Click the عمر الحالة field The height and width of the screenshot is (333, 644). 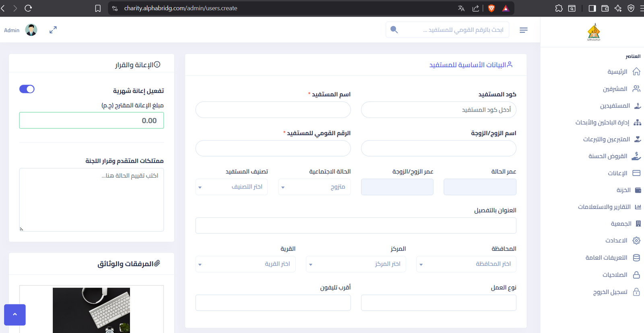point(480,187)
